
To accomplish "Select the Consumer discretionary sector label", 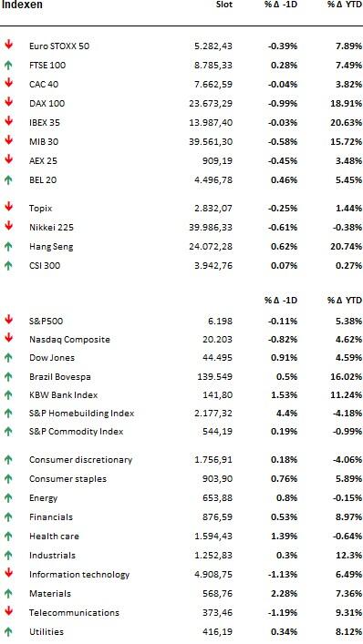I will click(x=80, y=460).
